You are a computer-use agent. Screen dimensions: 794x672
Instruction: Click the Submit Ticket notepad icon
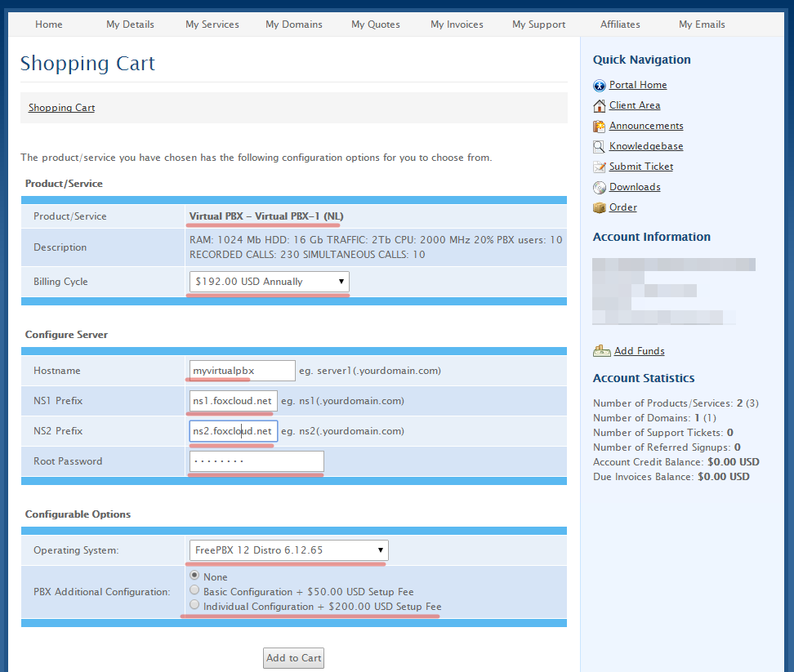pos(600,167)
